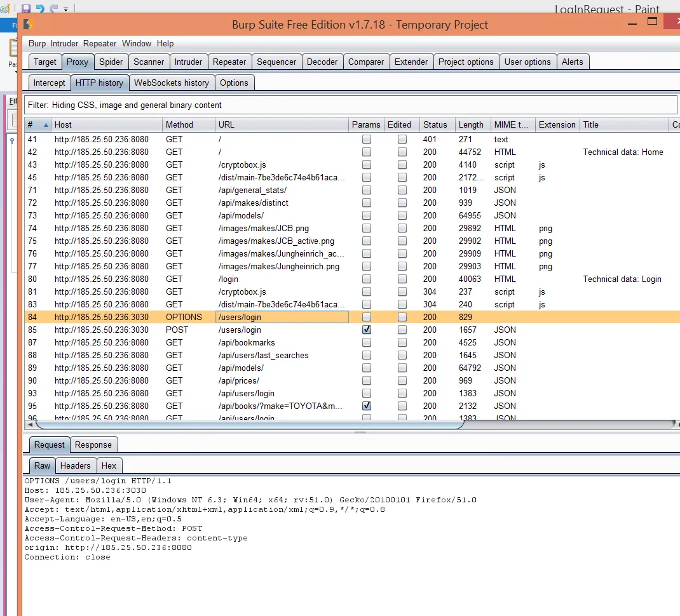Toggle Params checkbox for /api/bookmarks row
The image size is (680, 616).
click(x=367, y=342)
